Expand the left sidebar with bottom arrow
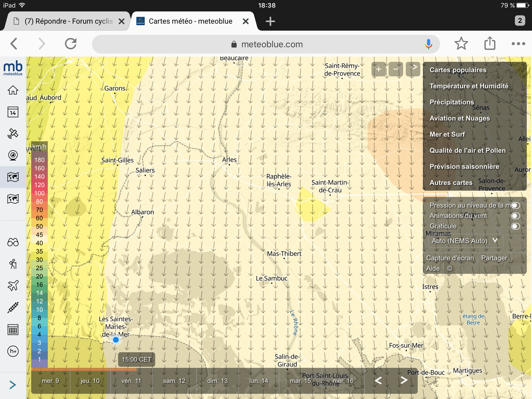Viewport: 532px width, 399px height. click(13, 385)
